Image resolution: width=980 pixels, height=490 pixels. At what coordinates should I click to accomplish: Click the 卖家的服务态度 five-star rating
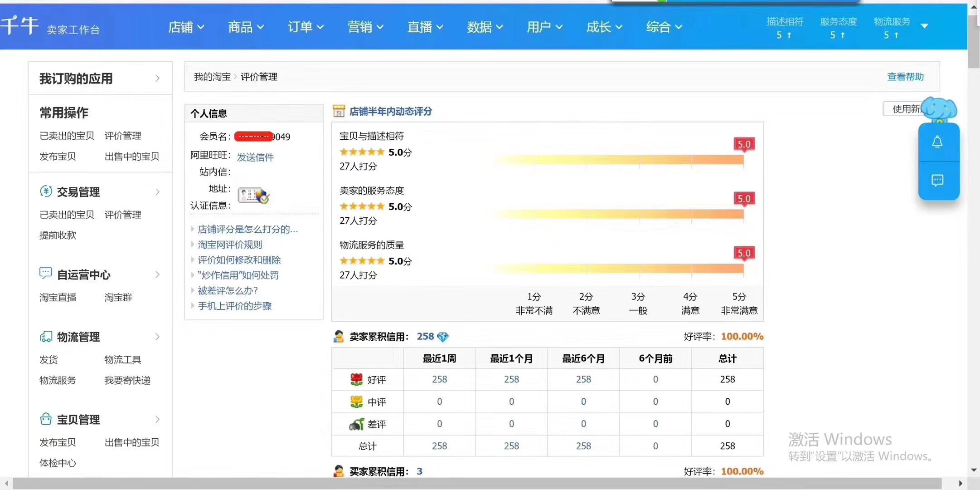click(362, 206)
